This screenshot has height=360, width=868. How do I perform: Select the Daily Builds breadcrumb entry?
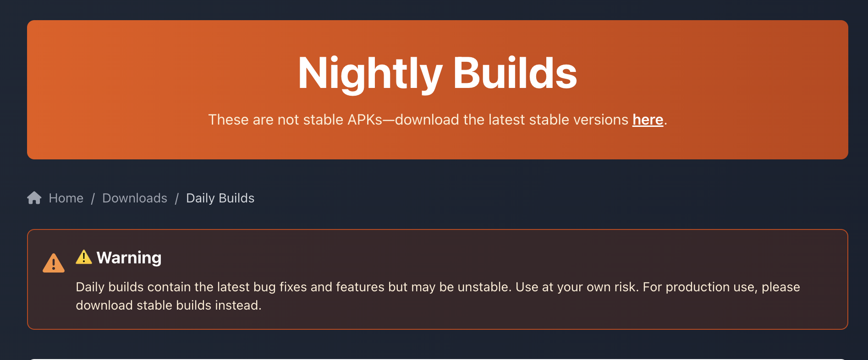220,198
